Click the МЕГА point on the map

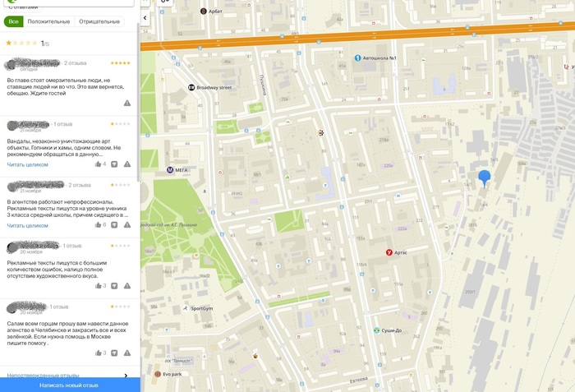click(170, 170)
